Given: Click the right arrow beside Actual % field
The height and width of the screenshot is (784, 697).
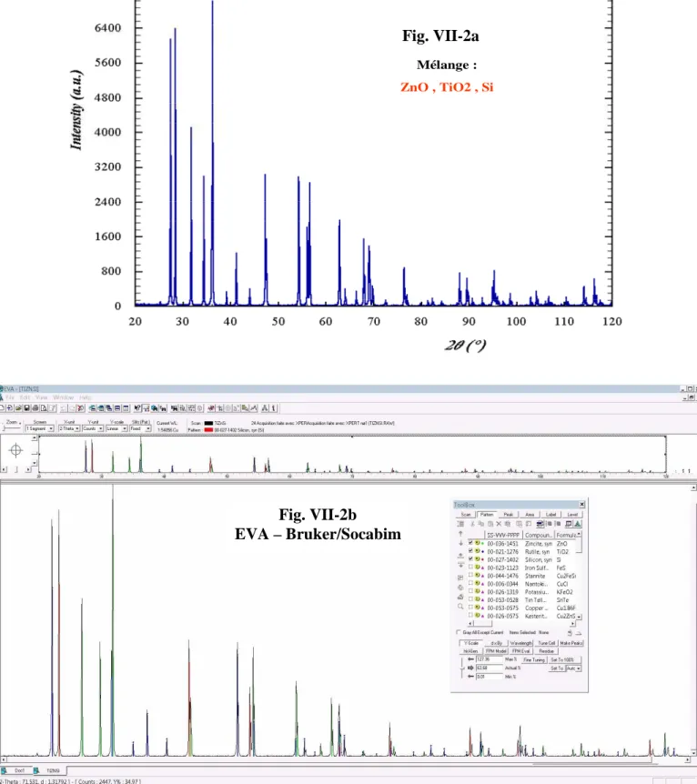Looking at the screenshot, I should pos(470,668).
